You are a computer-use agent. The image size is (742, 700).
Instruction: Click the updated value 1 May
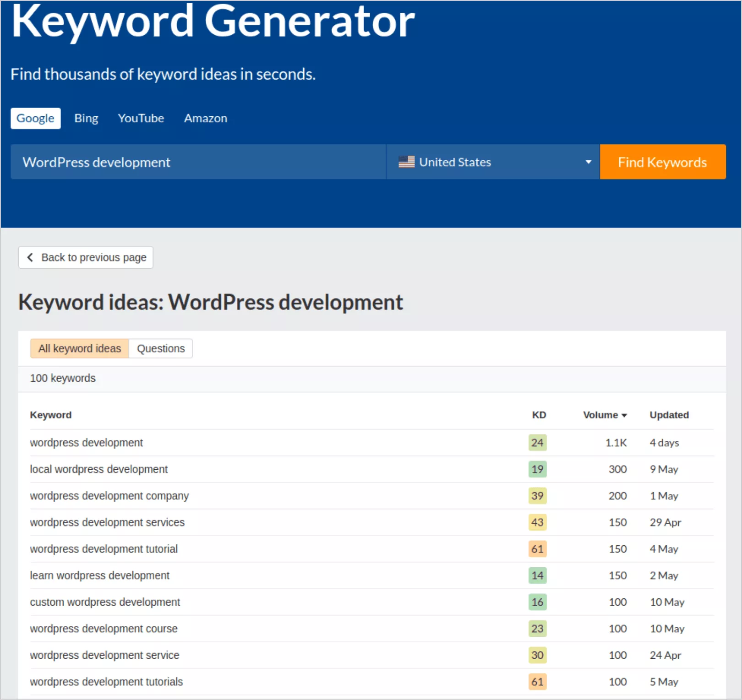pos(664,496)
